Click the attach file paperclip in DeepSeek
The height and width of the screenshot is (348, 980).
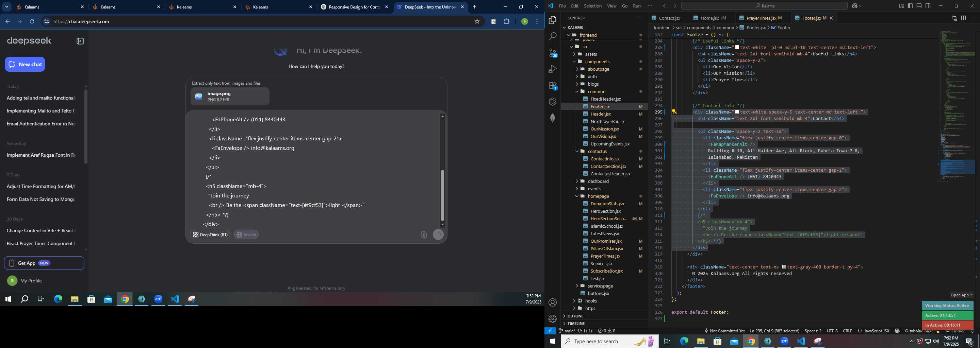click(x=424, y=235)
